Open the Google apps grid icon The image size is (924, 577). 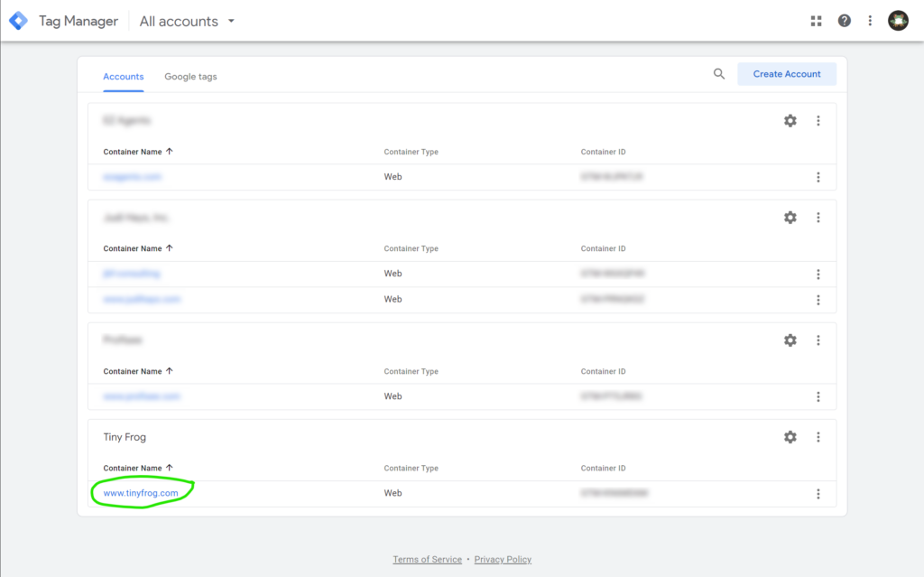point(817,21)
